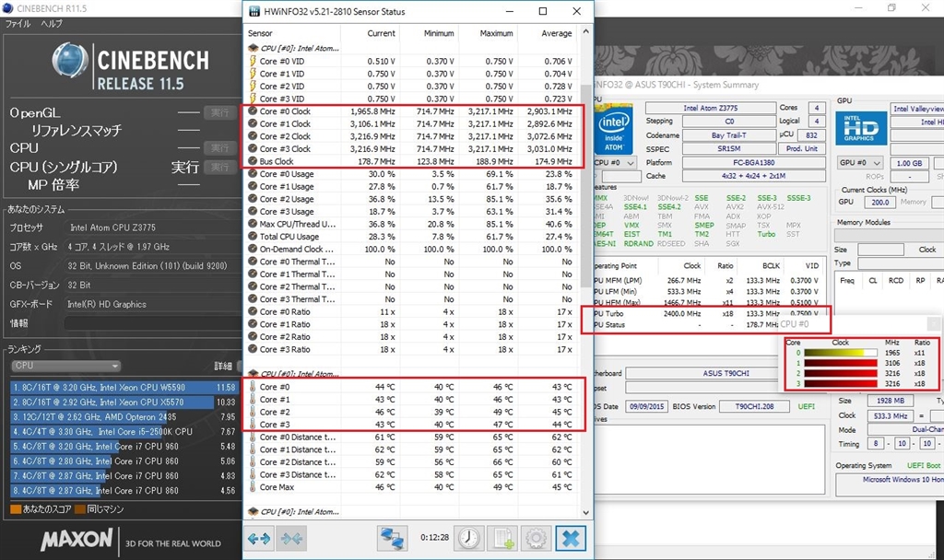
Task: Click the thermometer icon beside Core #2 Distance
Action: pos(253,462)
